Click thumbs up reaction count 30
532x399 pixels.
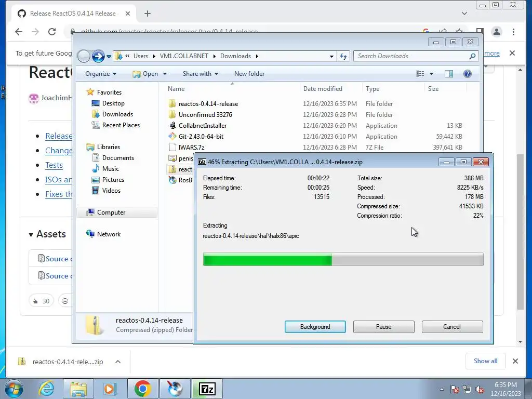42,301
